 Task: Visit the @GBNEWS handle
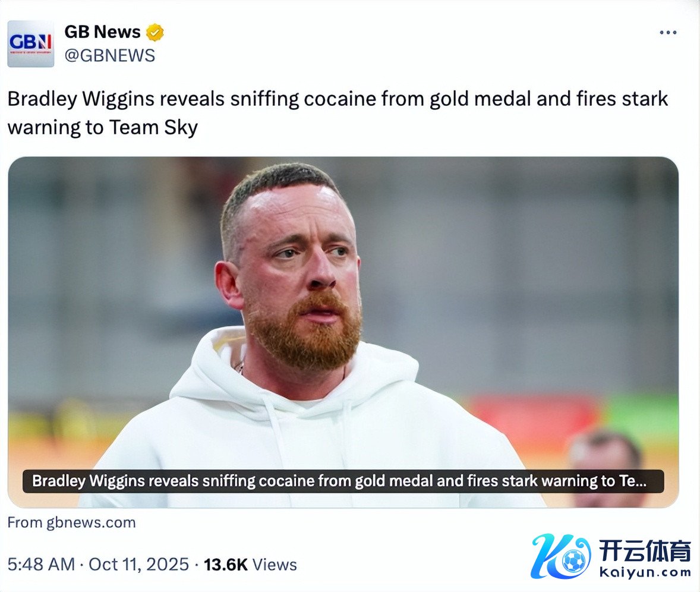click(x=110, y=56)
